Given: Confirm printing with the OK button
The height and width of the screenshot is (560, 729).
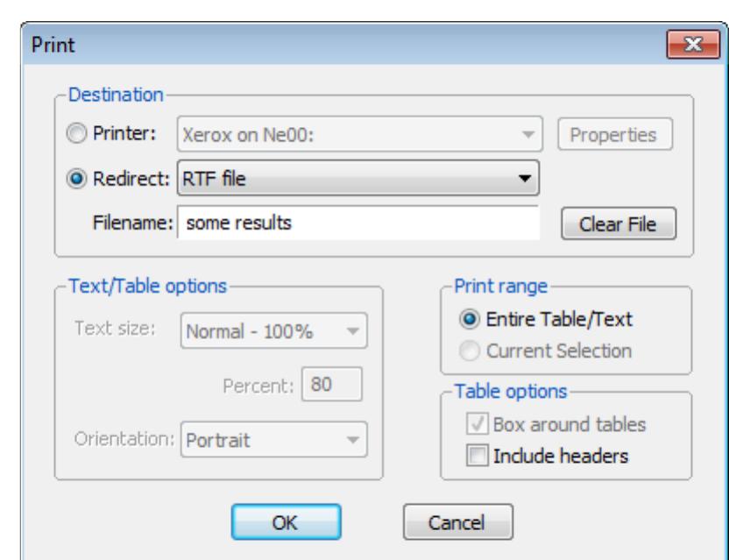Looking at the screenshot, I should pyautogui.click(x=285, y=522).
